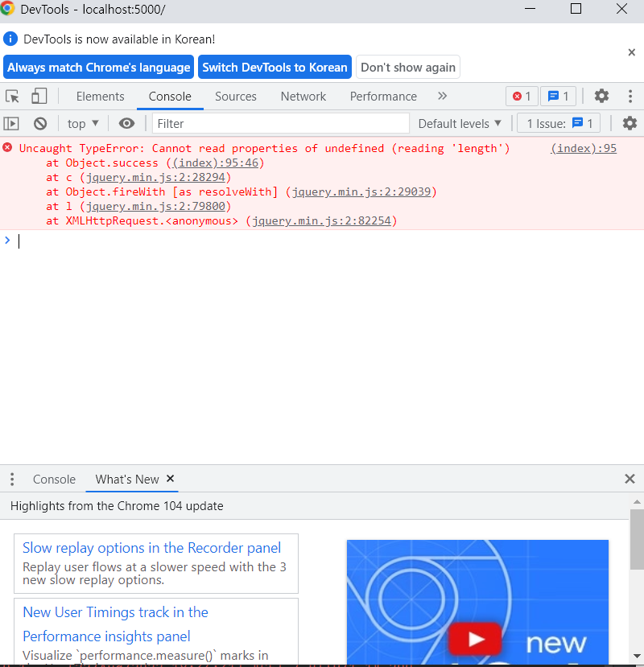This screenshot has height=667, width=644.
Task: Show the console sidebar icon
Action: point(11,123)
